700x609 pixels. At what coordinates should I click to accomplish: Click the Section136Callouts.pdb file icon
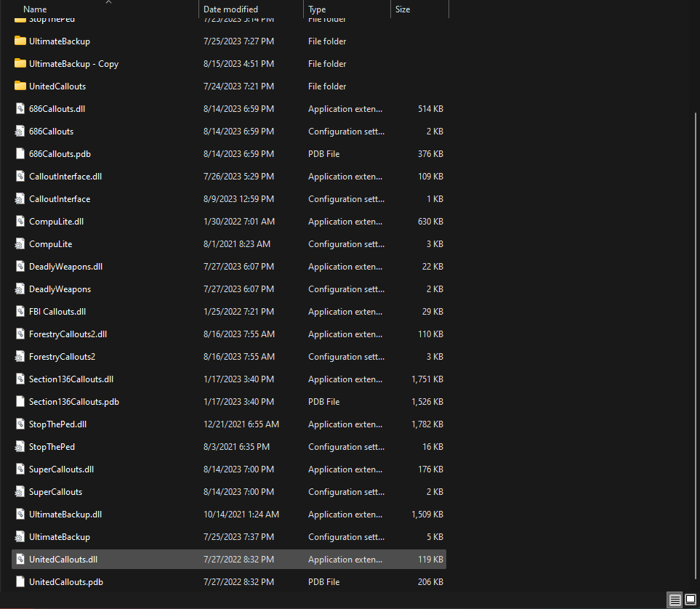pyautogui.click(x=20, y=401)
